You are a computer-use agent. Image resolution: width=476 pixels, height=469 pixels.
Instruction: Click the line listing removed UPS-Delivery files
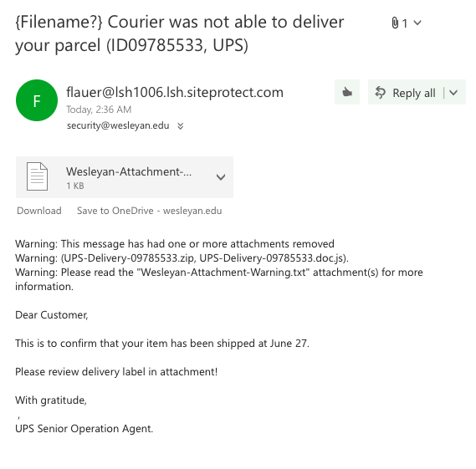point(182,257)
